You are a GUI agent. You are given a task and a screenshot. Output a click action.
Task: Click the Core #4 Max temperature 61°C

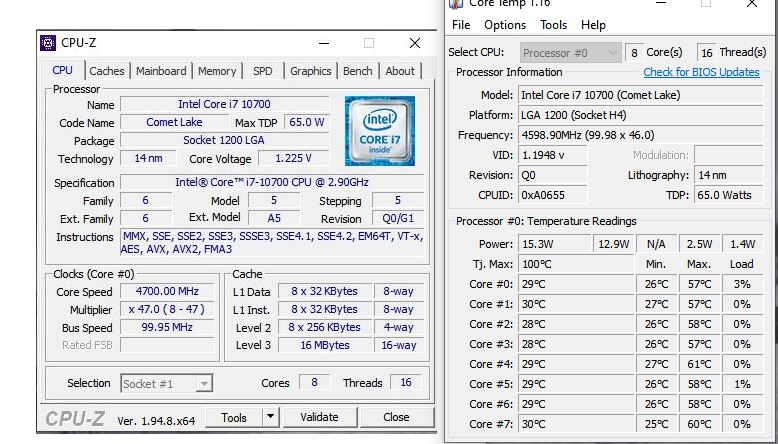[x=699, y=364]
